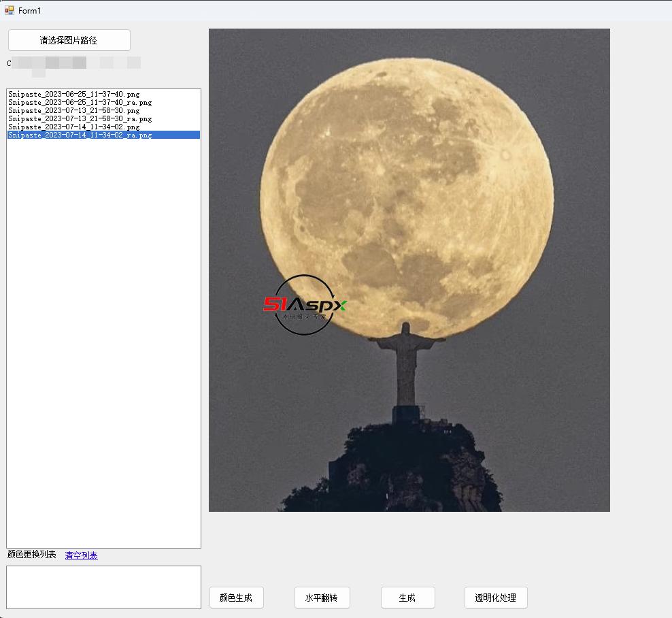The image size is (672, 618).
Task: Select Snipaste_2023-06-25_11-37-40.png in file list
Action: [73, 94]
